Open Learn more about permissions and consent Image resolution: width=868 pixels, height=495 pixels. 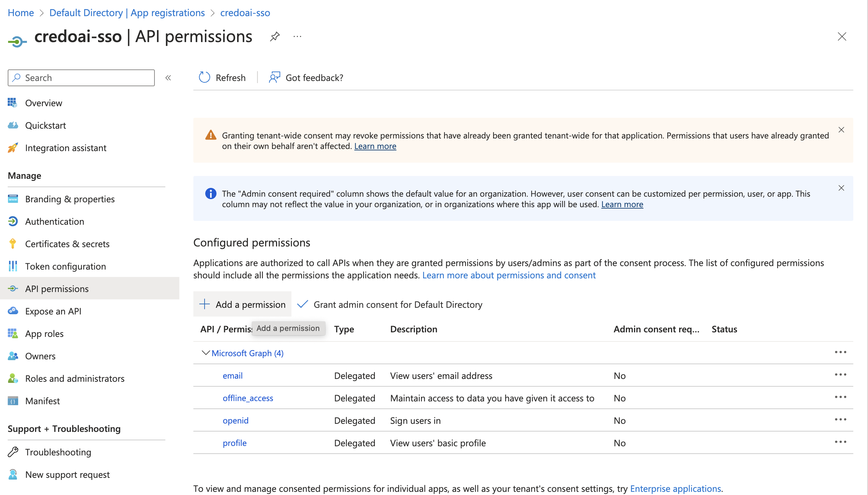tap(509, 275)
